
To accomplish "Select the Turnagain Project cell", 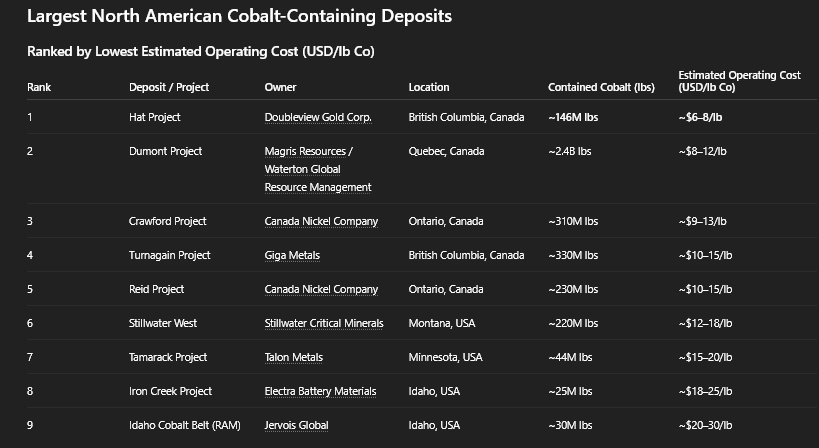I will [x=169, y=255].
